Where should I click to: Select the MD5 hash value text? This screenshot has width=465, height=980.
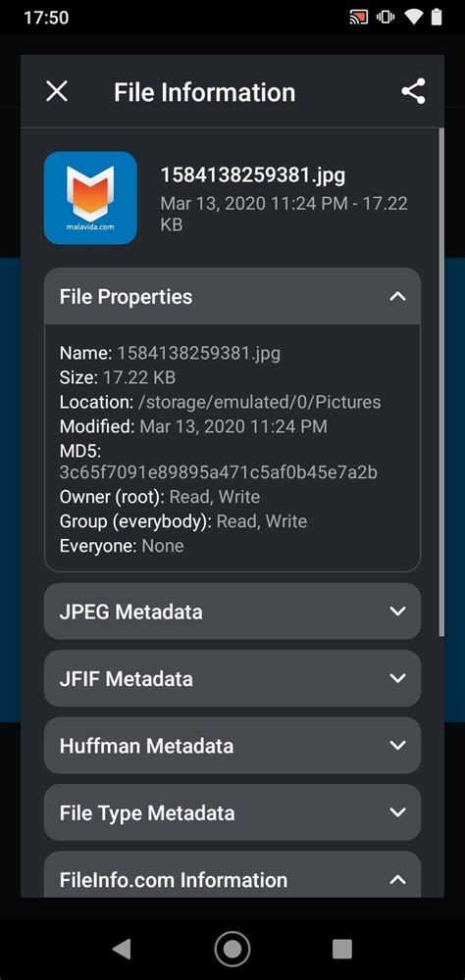[219, 472]
